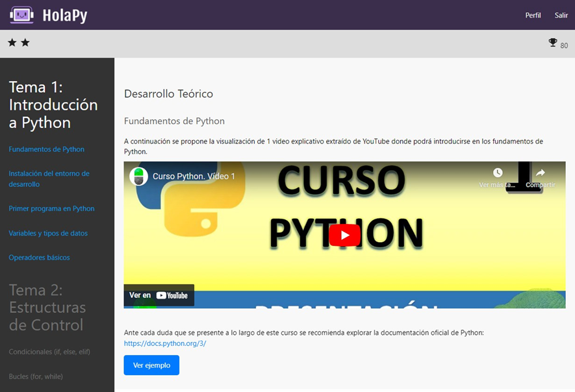
Task: Open video via Ver en YouTube
Action: (x=159, y=295)
